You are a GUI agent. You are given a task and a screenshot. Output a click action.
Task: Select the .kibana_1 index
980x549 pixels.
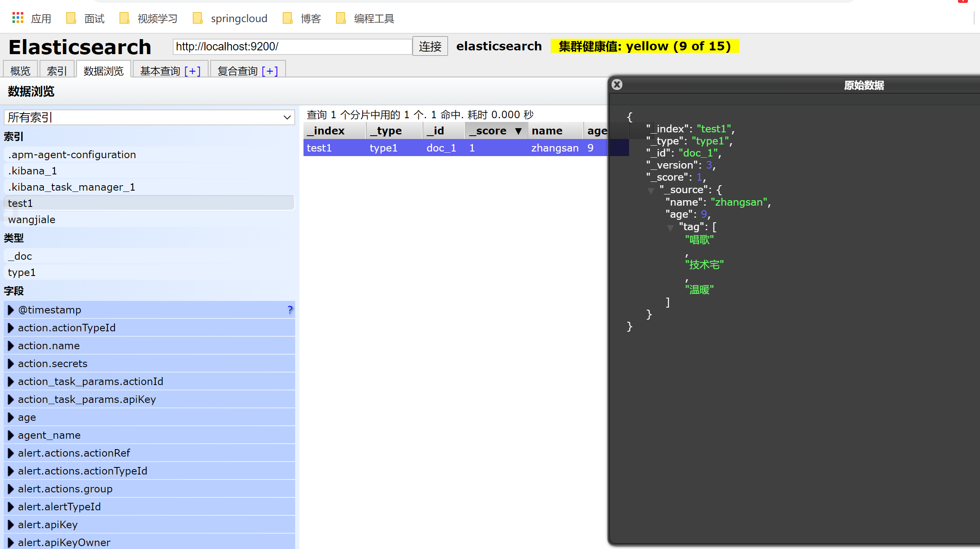tap(149, 171)
